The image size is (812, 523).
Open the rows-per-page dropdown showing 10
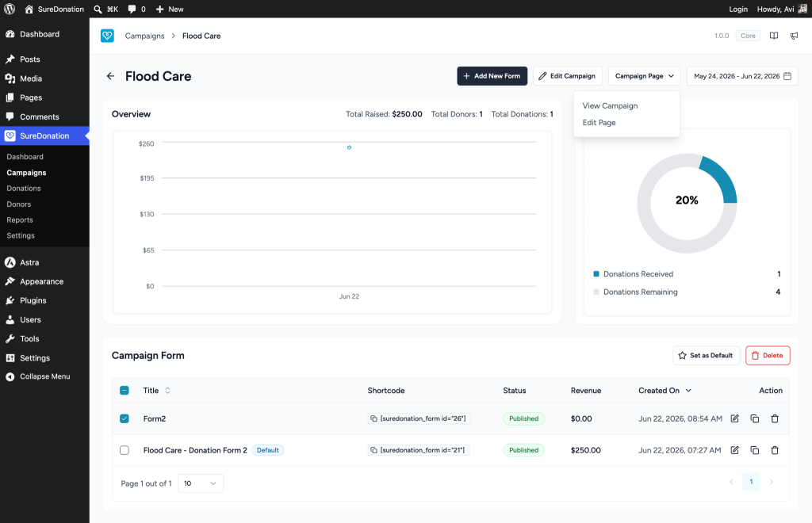[x=201, y=483]
